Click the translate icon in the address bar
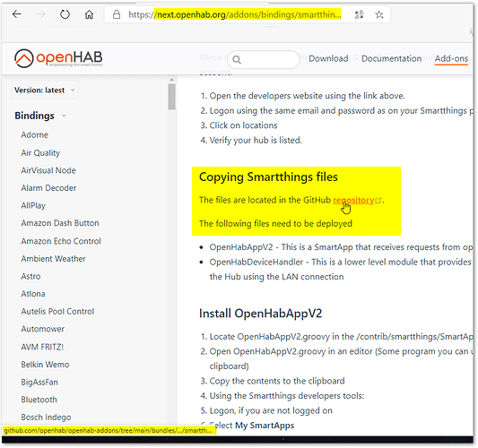Viewport: 478px width, 448px height. coord(360,14)
